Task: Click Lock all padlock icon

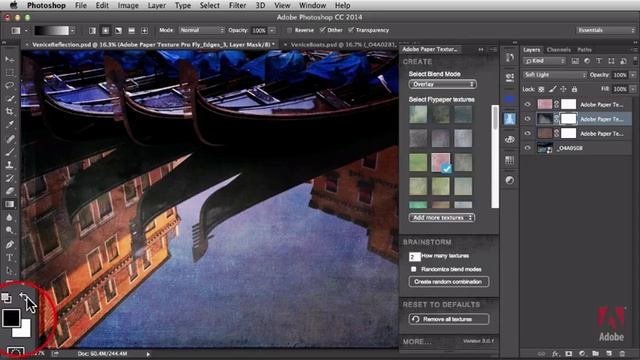Action: [574, 89]
